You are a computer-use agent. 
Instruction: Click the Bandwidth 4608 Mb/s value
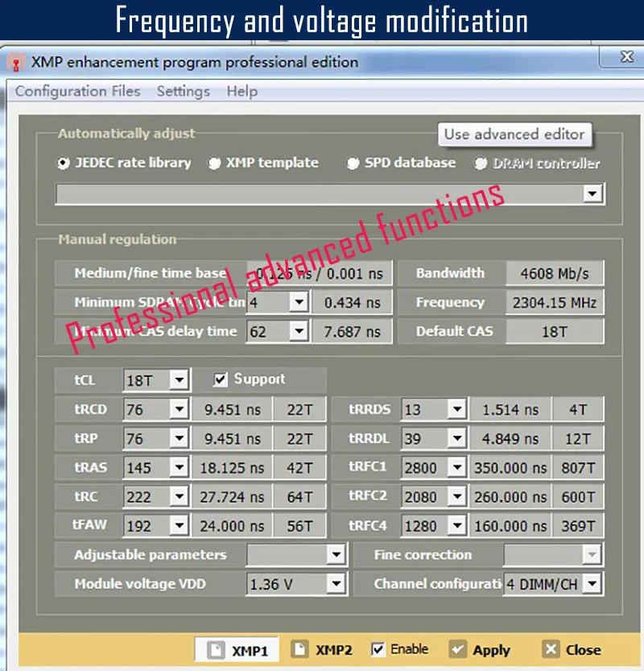(x=555, y=273)
